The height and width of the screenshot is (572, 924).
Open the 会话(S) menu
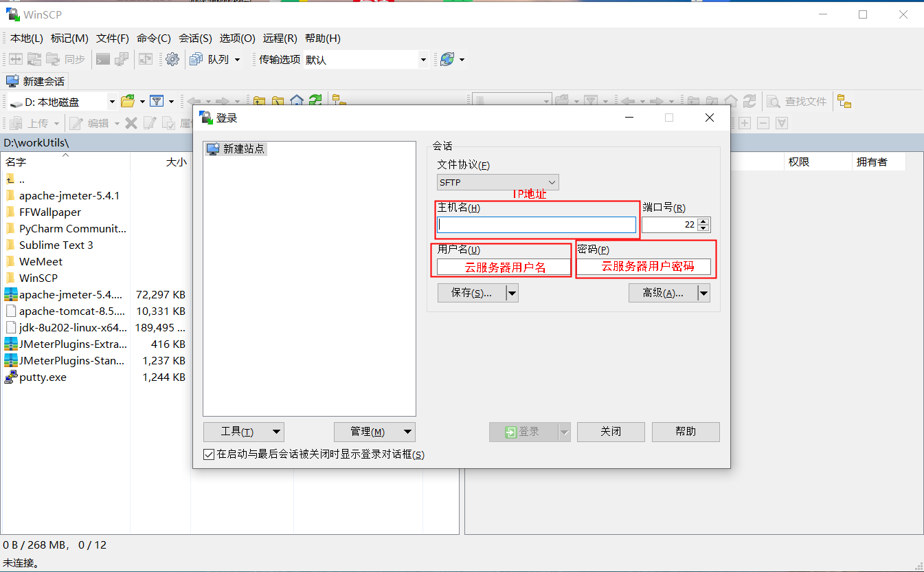coord(195,38)
